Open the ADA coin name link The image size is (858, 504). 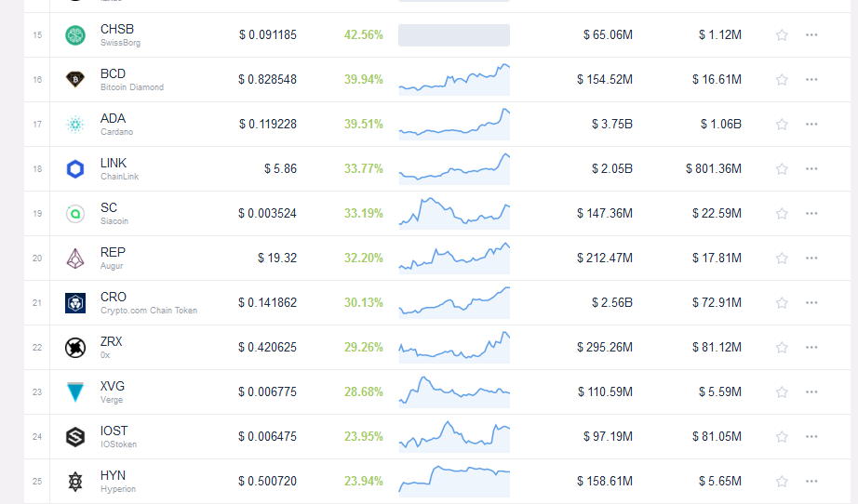point(114,119)
